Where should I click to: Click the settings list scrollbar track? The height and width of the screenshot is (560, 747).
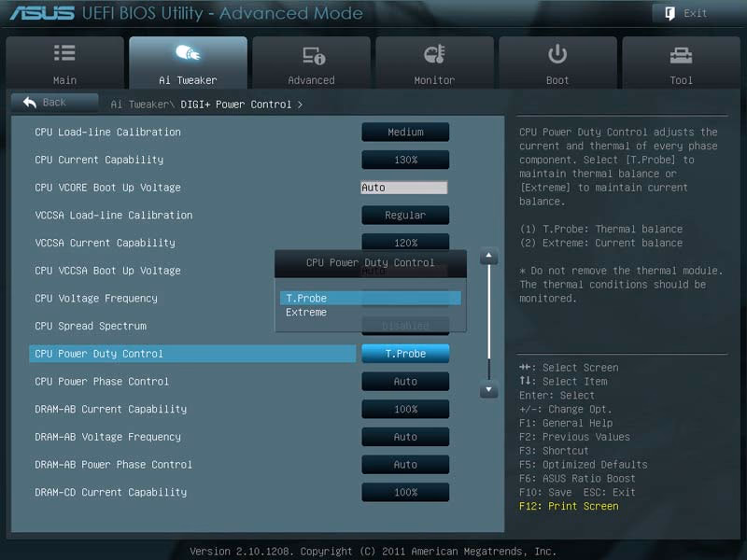click(x=488, y=322)
